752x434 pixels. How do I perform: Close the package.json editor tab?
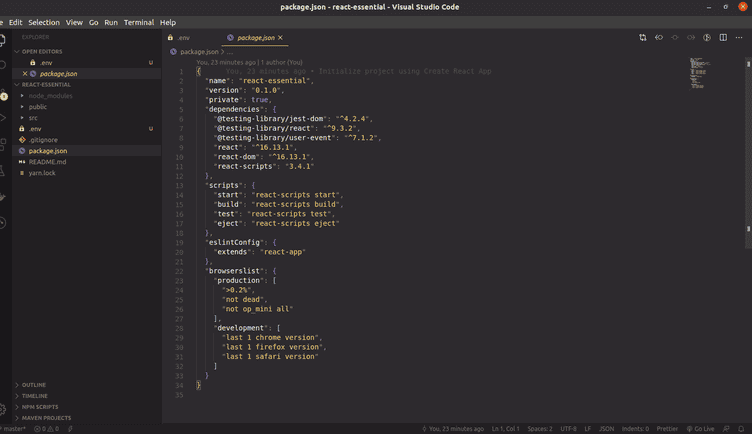pos(280,37)
